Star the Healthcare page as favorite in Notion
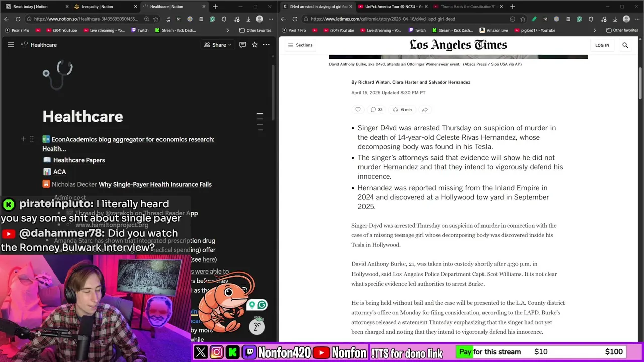This screenshot has height=362, width=644. [255, 45]
